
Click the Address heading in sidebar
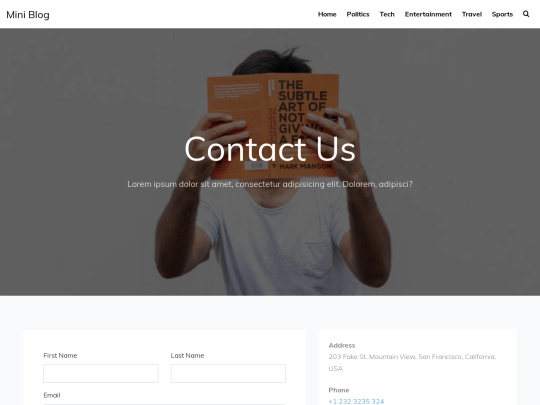coord(342,345)
